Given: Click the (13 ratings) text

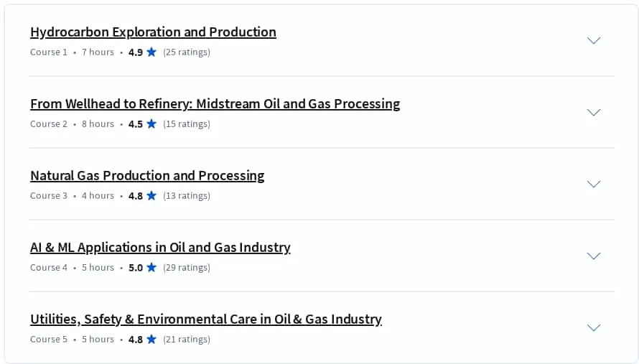Looking at the screenshot, I should tap(187, 196).
